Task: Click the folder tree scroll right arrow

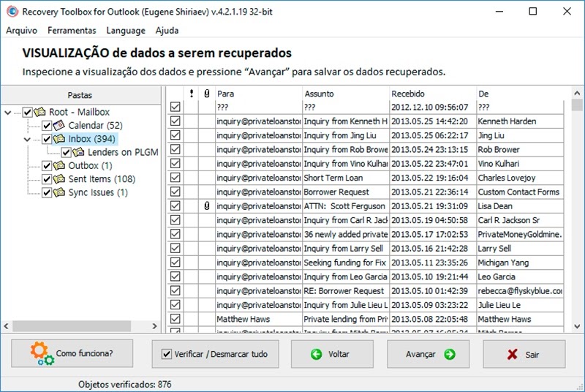Action: click(155, 326)
